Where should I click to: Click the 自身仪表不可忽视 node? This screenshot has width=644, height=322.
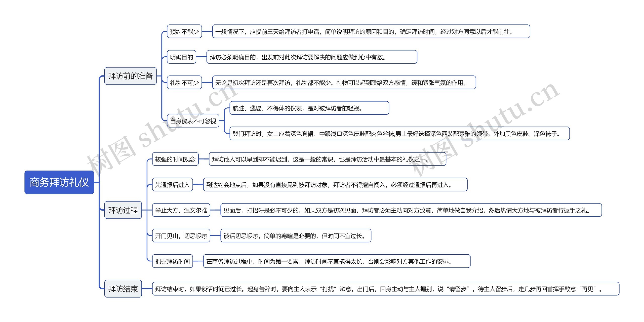tap(193, 121)
